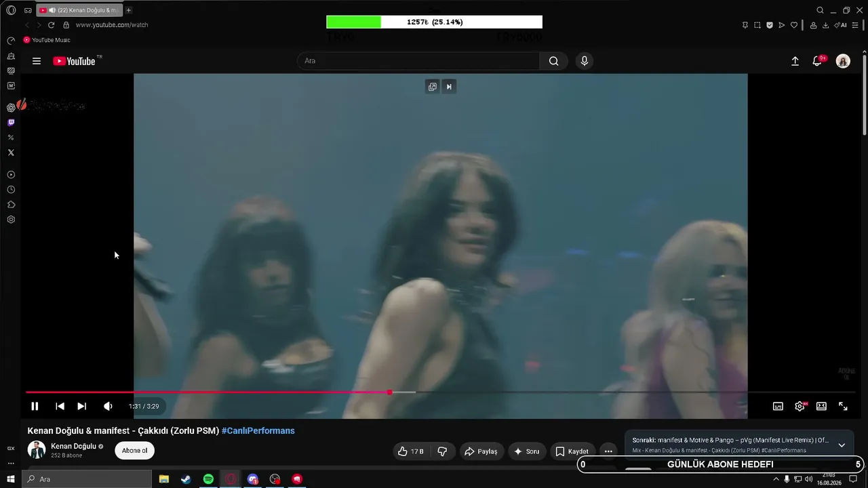Open the browser AI assistant button

tap(841, 25)
